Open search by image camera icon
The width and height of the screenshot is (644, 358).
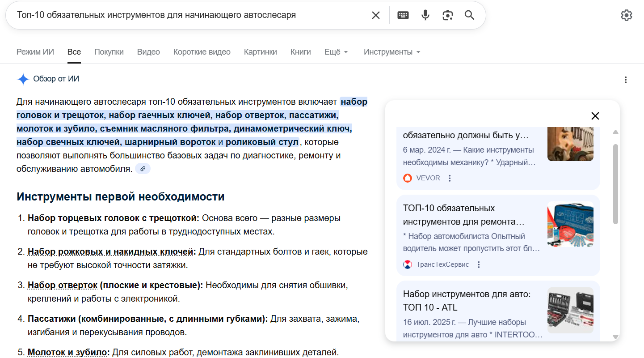click(x=448, y=15)
